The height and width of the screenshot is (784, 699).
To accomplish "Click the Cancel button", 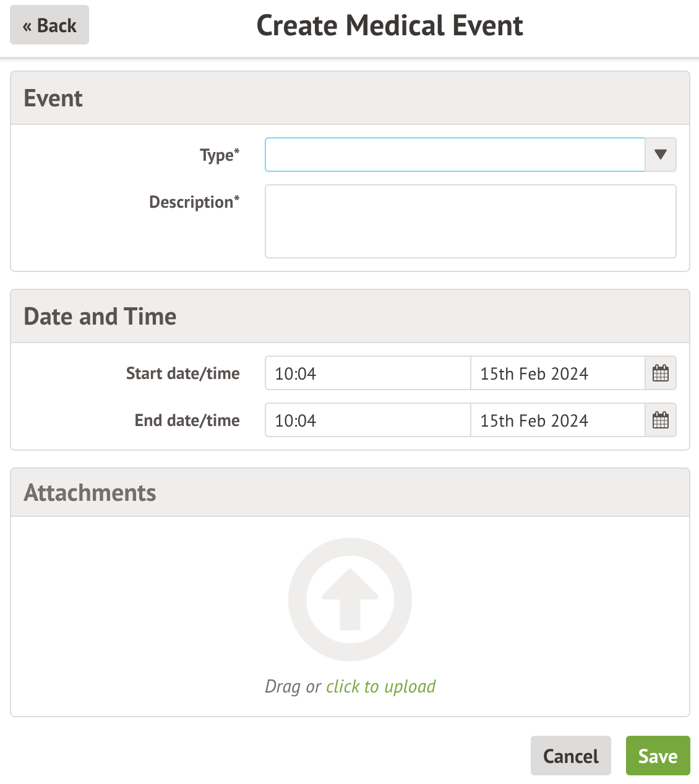I will click(570, 756).
